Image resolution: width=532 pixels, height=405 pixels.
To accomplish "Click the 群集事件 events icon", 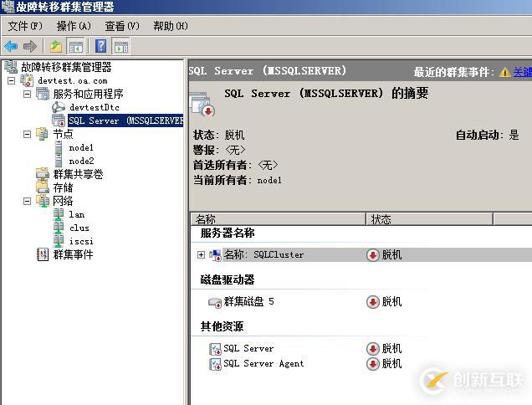I will tap(43, 254).
